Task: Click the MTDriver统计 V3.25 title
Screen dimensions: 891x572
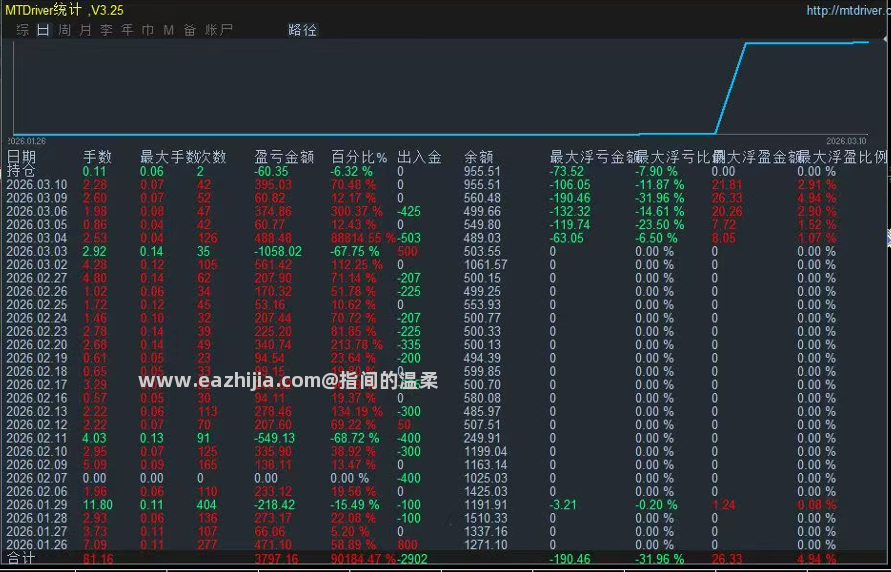Action: click(x=64, y=10)
